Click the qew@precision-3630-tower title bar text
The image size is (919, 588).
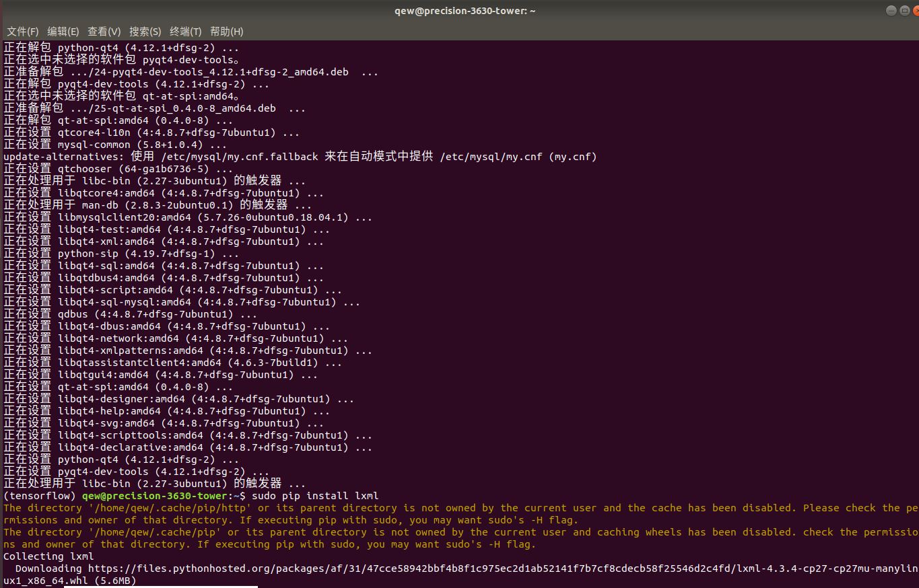465,10
